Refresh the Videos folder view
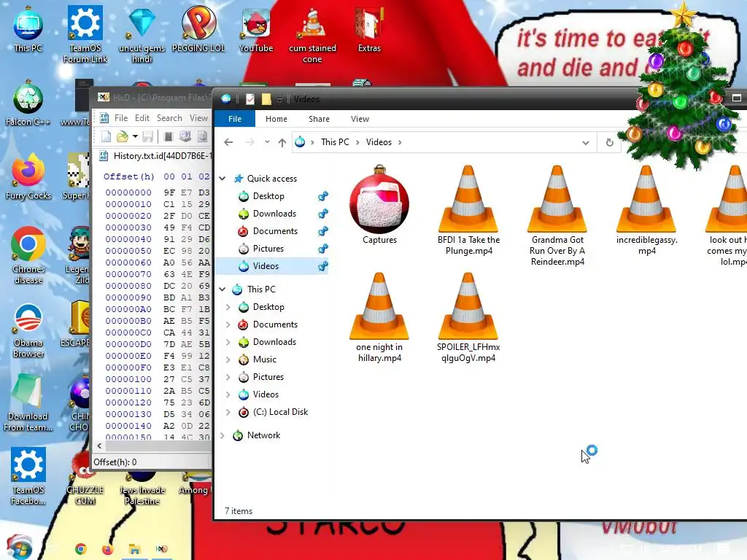Screen dimensions: 747x560 [609, 142]
